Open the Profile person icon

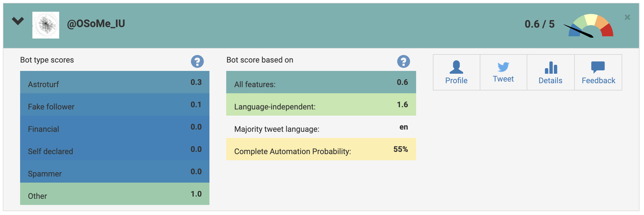pyautogui.click(x=456, y=67)
